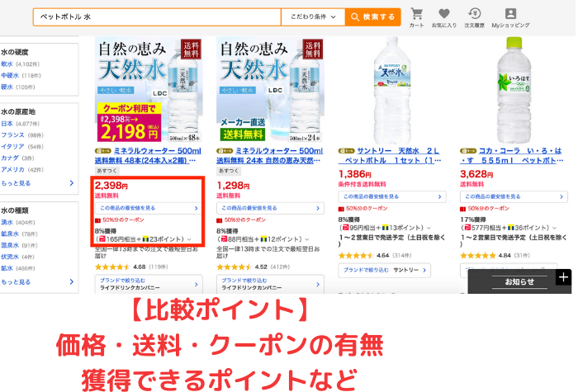Screen dimensions: 578x392
Task: Narrow by brand ライフドリンクカンパニー under 48本 item
Action: click(x=149, y=284)
